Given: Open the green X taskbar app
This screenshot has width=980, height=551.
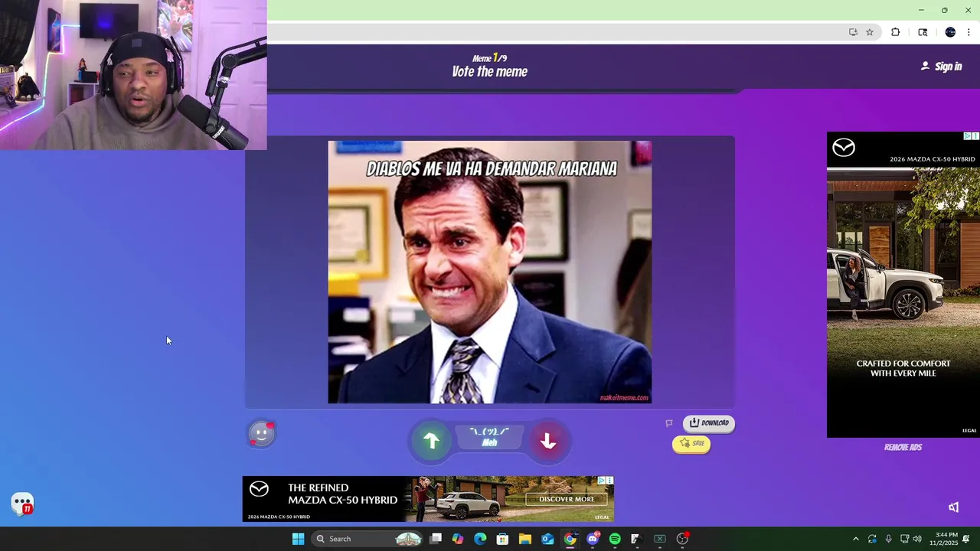Looking at the screenshot, I should pos(659,539).
